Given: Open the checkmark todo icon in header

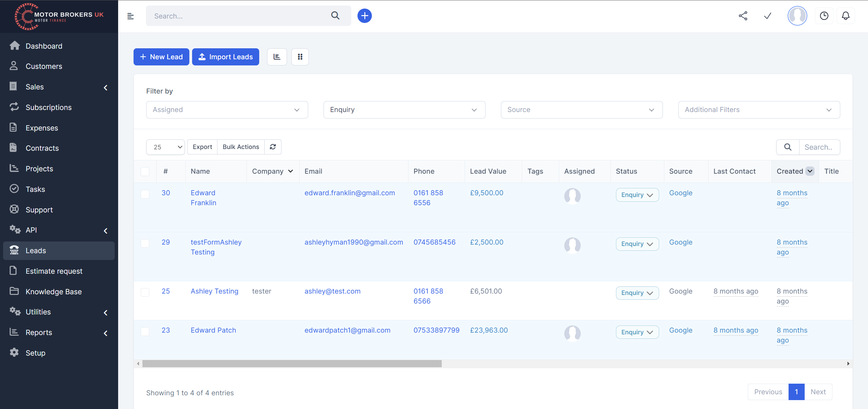Looking at the screenshot, I should tap(768, 16).
